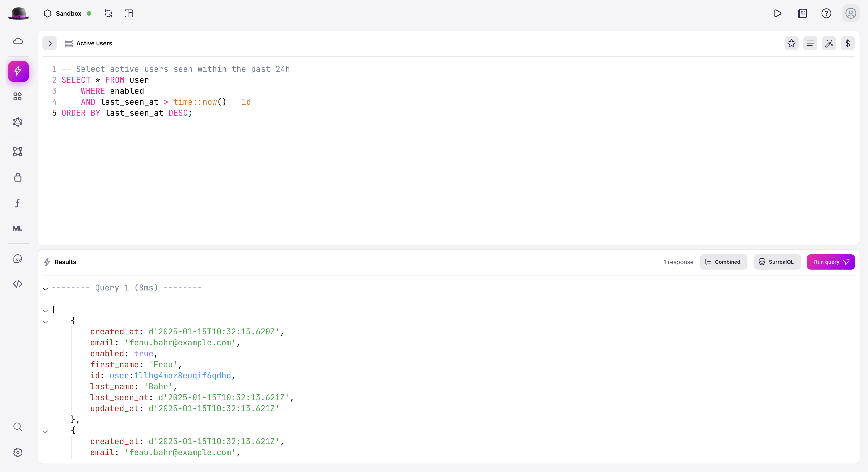The width and height of the screenshot is (868, 472).
Task: Expand the first query result object
Action: click(46, 320)
